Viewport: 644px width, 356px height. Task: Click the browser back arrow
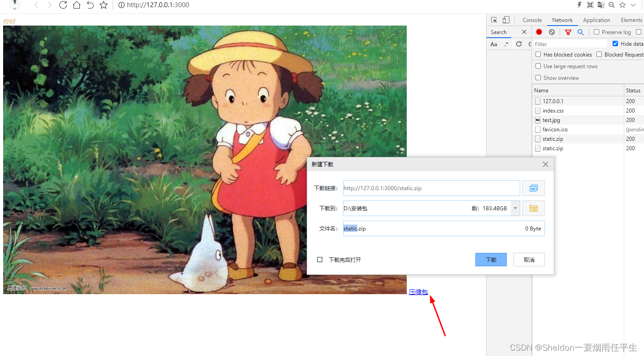36,5
